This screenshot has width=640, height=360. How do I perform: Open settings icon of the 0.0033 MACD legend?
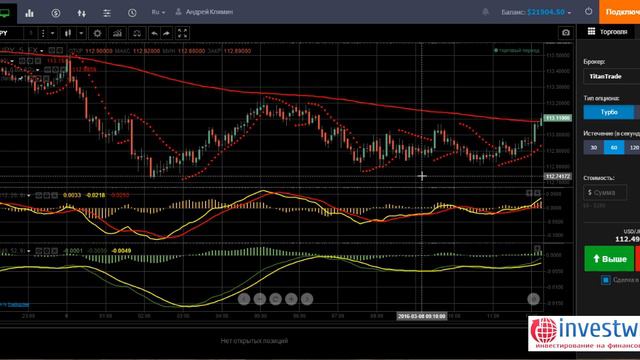coord(46,195)
